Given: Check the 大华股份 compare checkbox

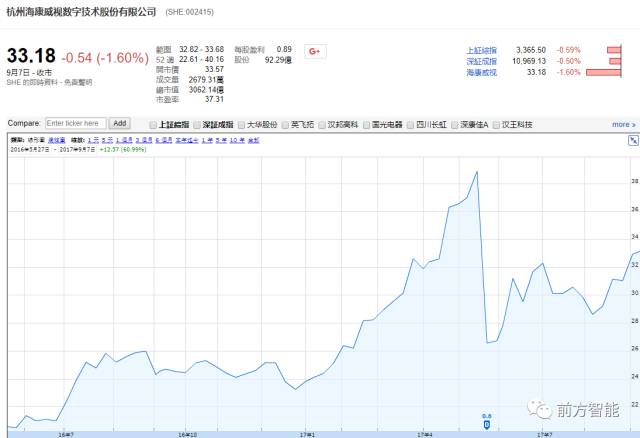Looking at the screenshot, I should tap(241, 125).
